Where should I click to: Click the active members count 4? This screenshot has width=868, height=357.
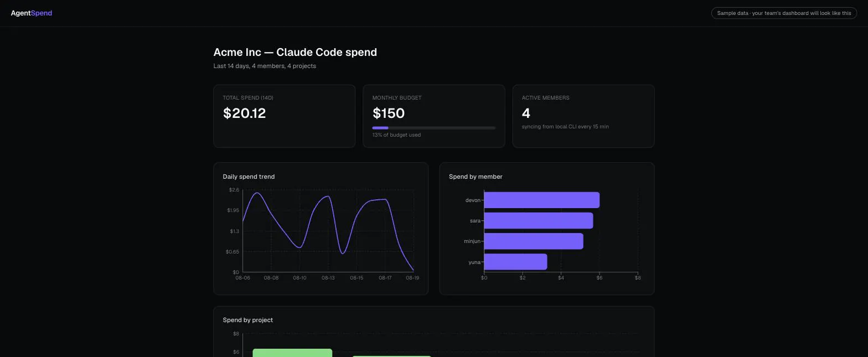526,113
